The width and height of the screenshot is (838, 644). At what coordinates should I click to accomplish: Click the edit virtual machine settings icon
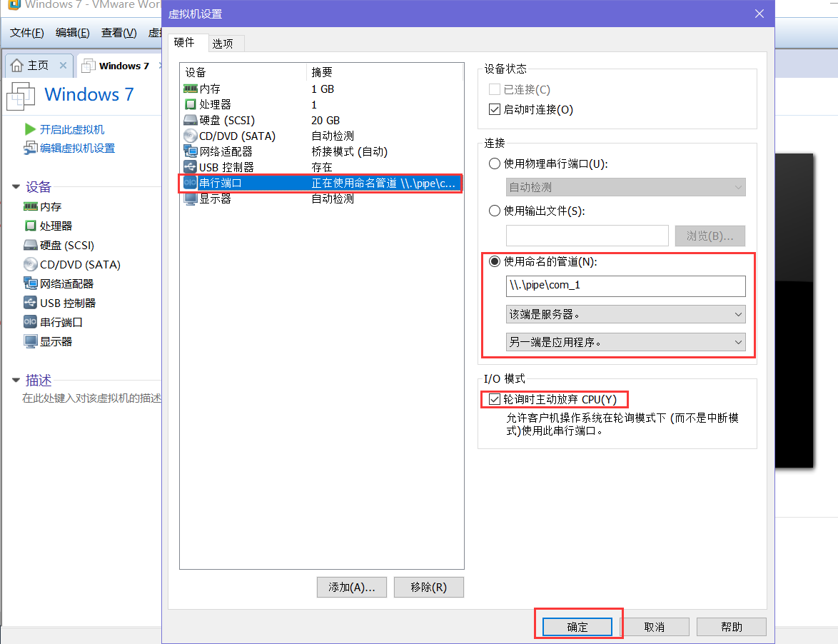(x=31, y=148)
